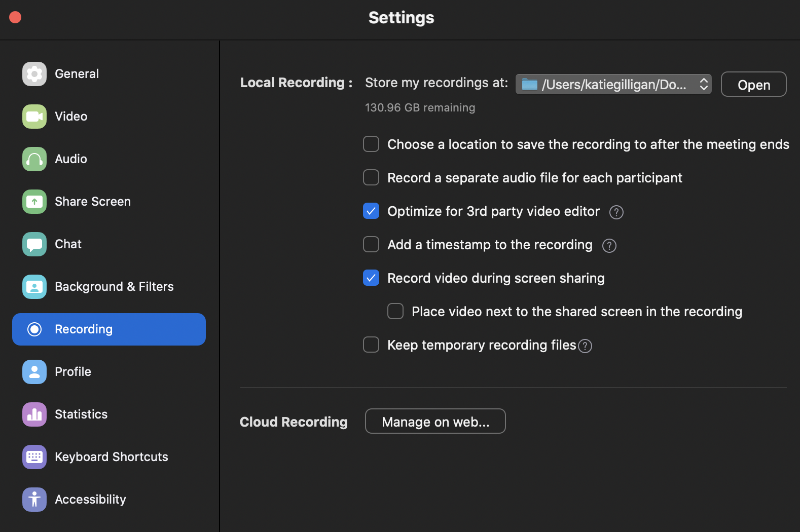Open the recordings storage location dropdown

tap(613, 85)
